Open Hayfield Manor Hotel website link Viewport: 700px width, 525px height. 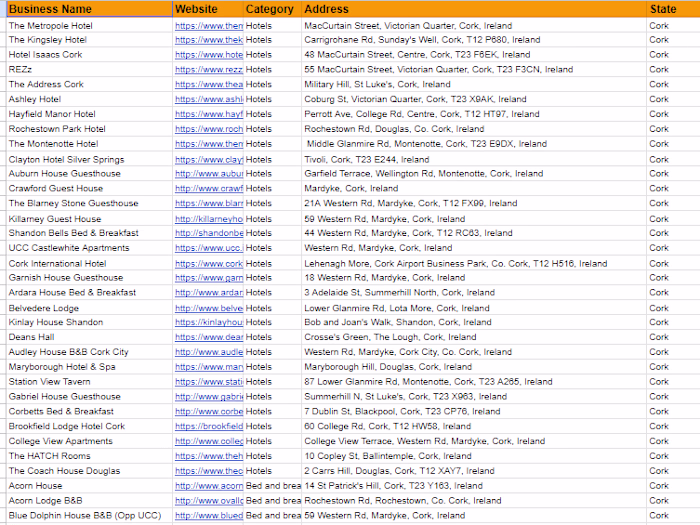pos(209,114)
